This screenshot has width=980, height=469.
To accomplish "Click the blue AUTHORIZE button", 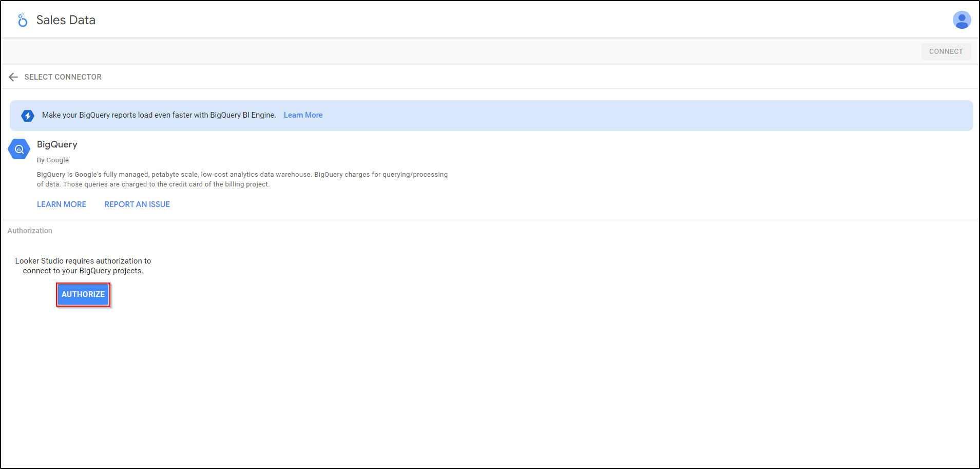I will click(83, 294).
